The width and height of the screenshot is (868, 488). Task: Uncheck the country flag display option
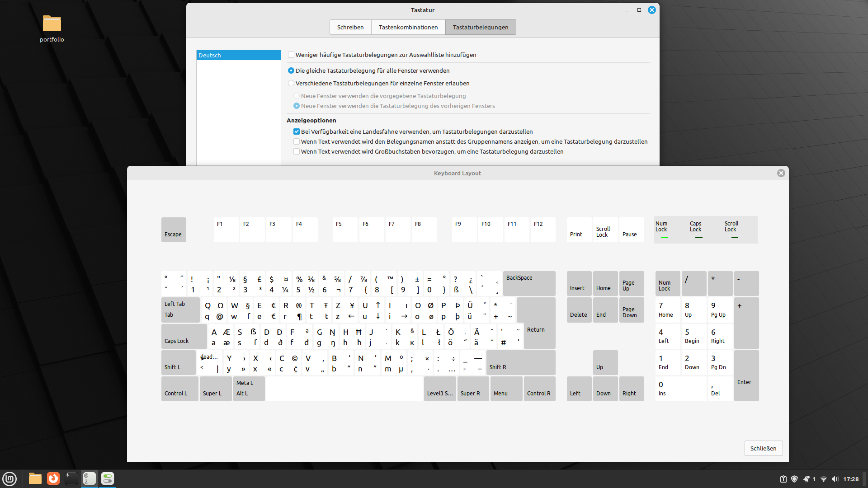point(297,131)
